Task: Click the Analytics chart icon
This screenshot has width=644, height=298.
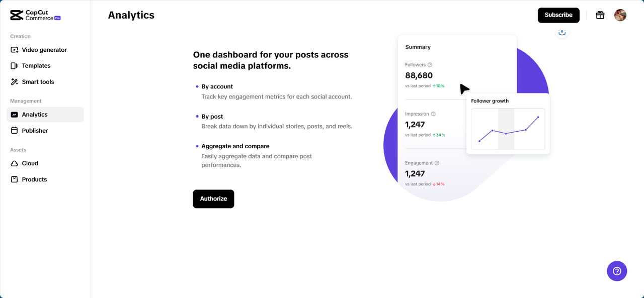Action: (15, 115)
